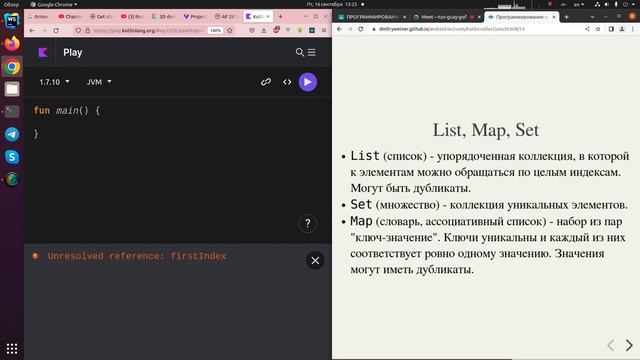Go to previous slide with left arrow
The width and height of the screenshot is (640, 360).
pyautogui.click(x=611, y=345)
